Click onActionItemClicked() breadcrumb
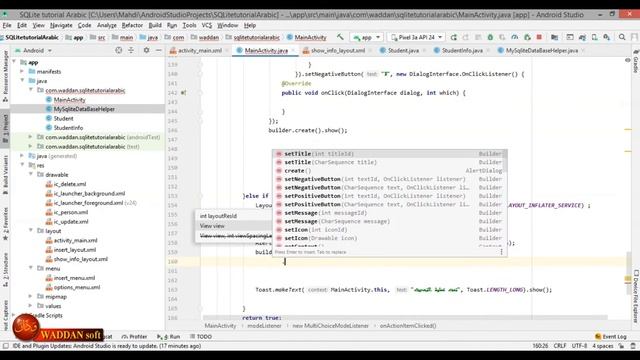Image resolution: width=640 pixels, height=360 pixels. [x=408, y=326]
